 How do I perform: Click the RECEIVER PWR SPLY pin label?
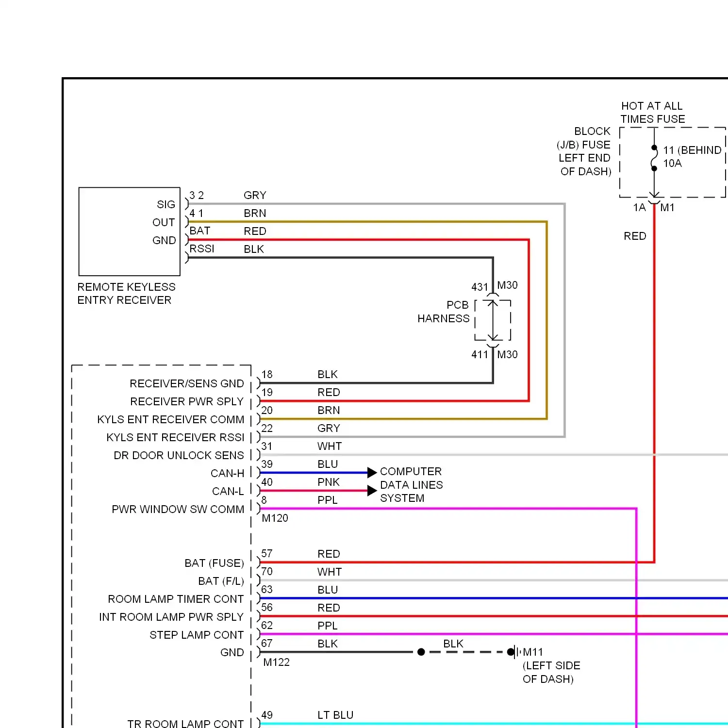coord(187,401)
